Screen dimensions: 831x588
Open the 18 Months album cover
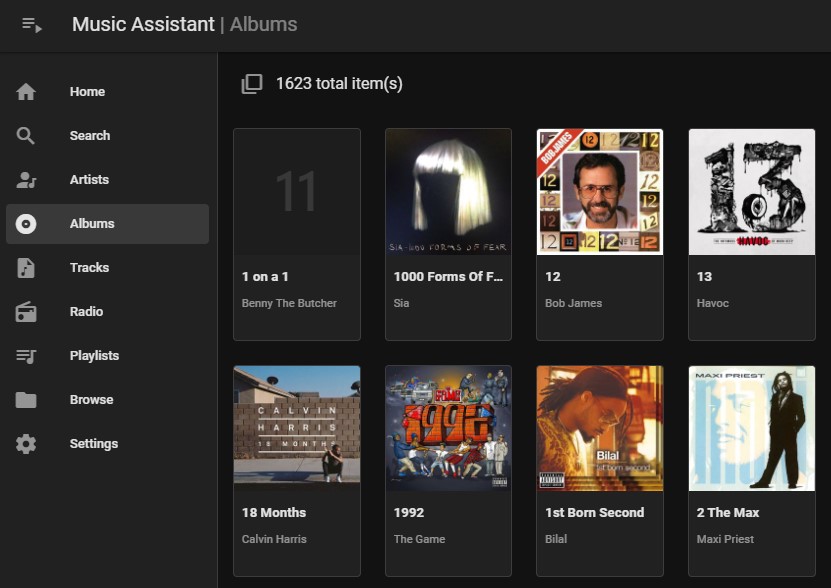pos(297,428)
